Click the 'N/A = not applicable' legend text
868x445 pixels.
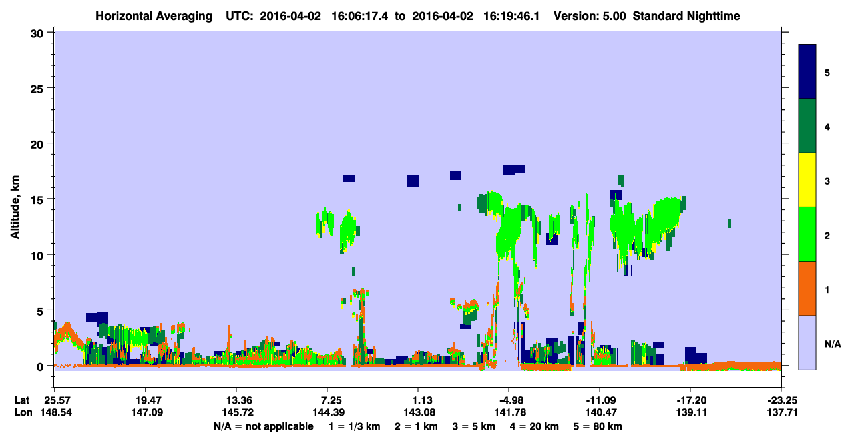[x=263, y=426]
